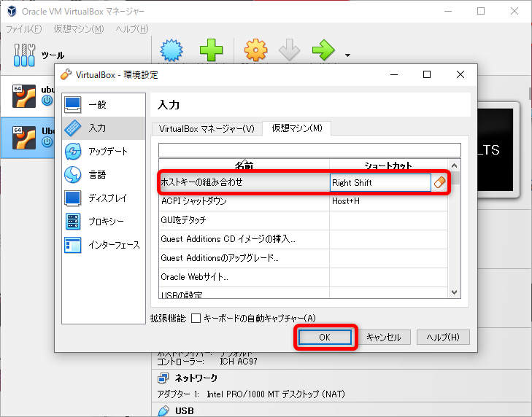Click the 一般 (General) settings icon

click(72, 104)
